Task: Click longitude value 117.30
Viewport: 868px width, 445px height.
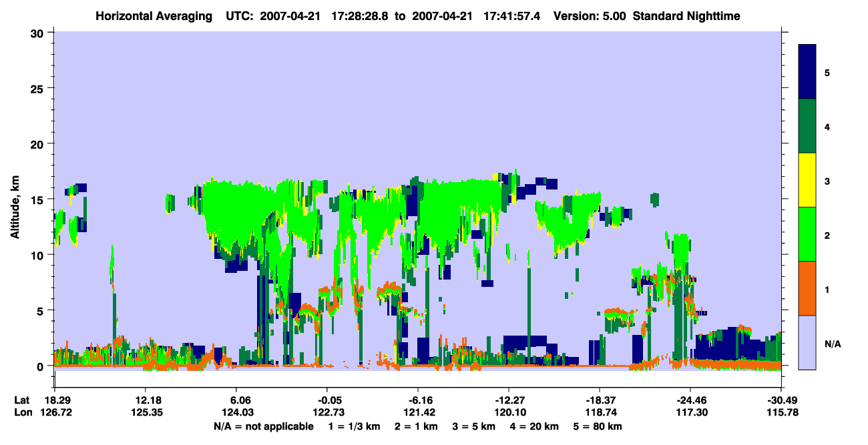Action: (690, 413)
